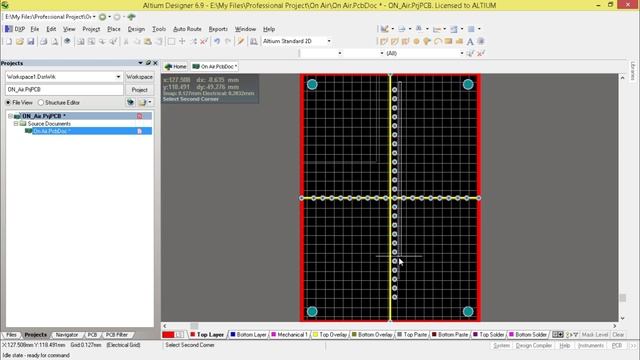Switch to the Top Overlay layer tab
The width and height of the screenshot is (640, 360).
click(x=330, y=334)
